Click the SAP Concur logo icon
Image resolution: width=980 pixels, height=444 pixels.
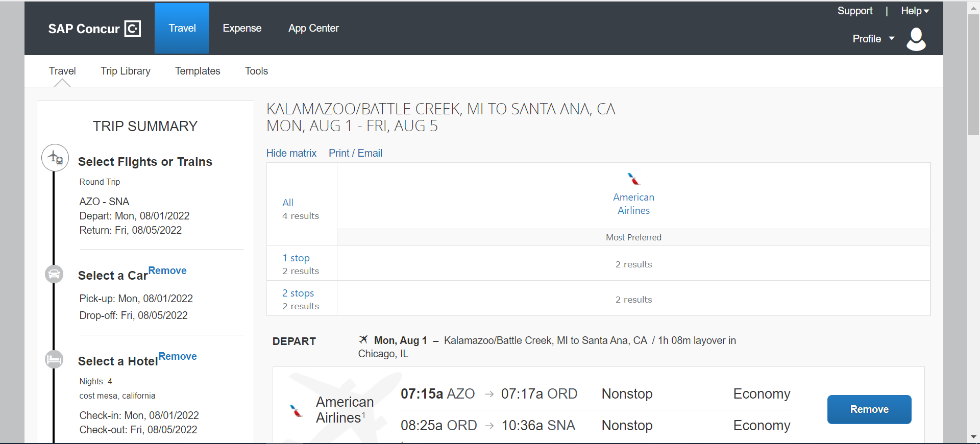pos(133,29)
